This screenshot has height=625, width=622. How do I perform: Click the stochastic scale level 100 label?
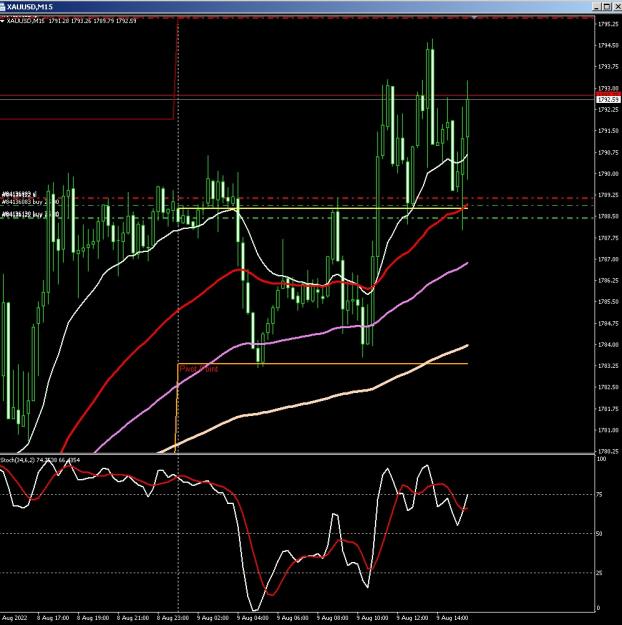[x=602, y=459]
